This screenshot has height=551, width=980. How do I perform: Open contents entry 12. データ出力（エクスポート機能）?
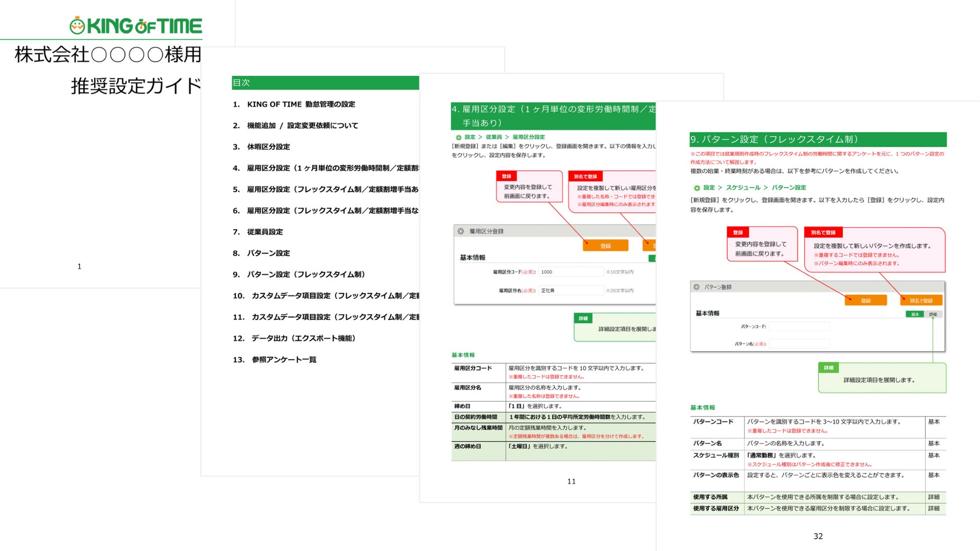(x=303, y=338)
